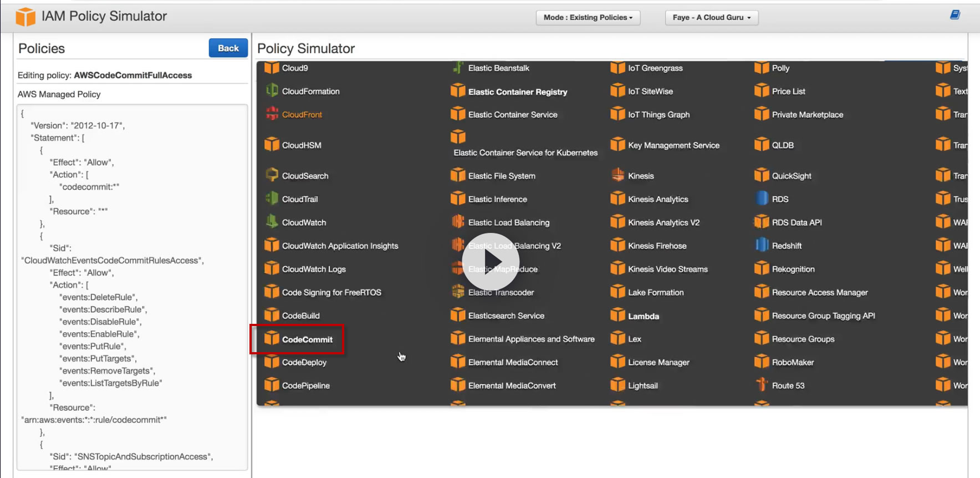Click the RDS database icon

tap(762, 199)
